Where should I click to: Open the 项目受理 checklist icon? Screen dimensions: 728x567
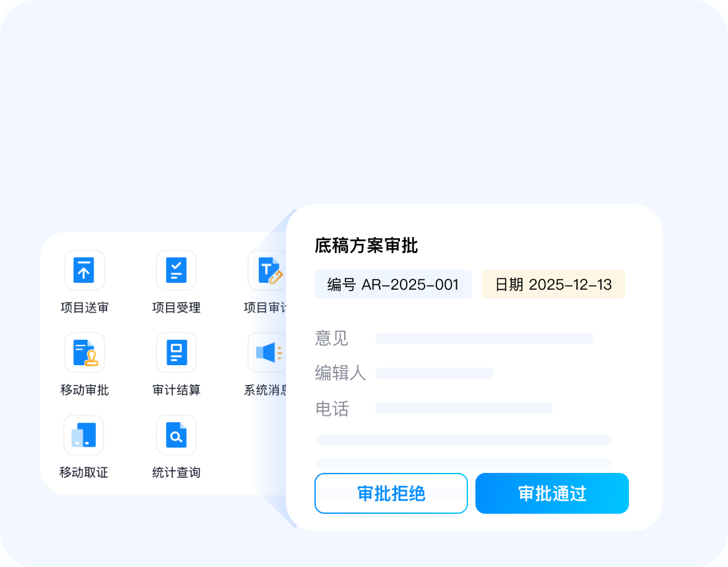click(176, 271)
